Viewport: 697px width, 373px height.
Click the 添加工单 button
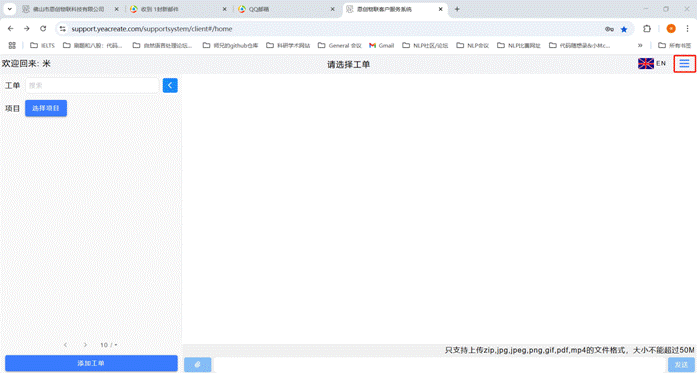pyautogui.click(x=91, y=363)
